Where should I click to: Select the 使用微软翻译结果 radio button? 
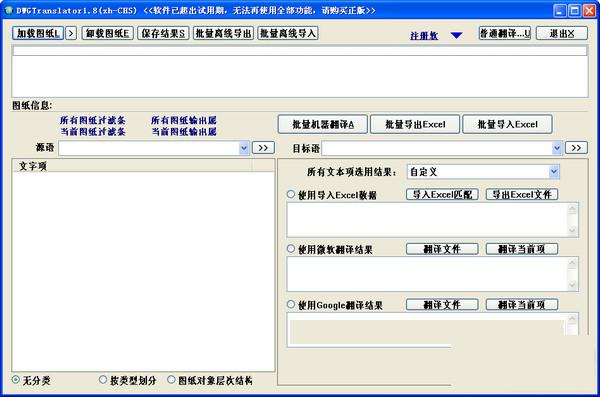291,249
